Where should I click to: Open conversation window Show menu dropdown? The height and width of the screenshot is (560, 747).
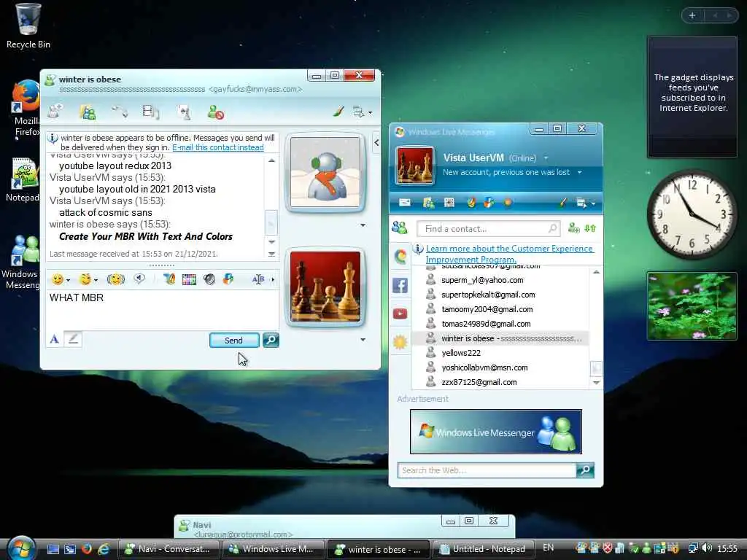362,112
